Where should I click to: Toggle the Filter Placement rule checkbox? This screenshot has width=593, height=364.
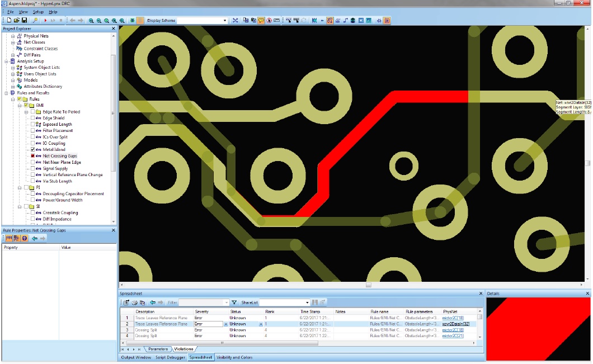pyautogui.click(x=33, y=130)
